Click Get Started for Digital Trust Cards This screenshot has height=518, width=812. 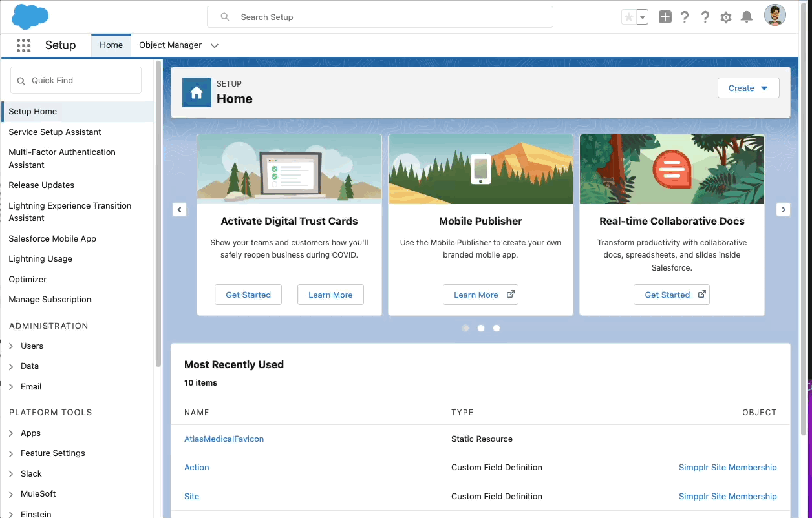click(248, 295)
